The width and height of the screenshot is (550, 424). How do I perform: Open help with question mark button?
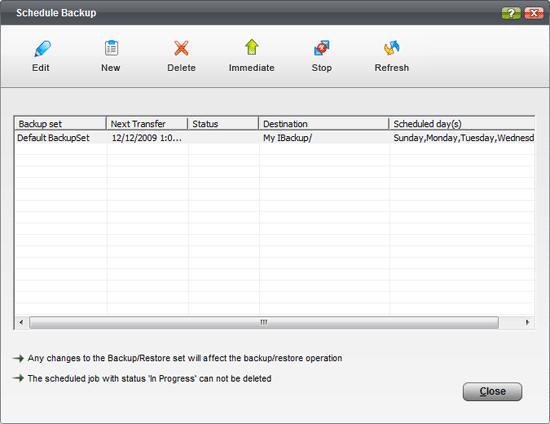511,13
